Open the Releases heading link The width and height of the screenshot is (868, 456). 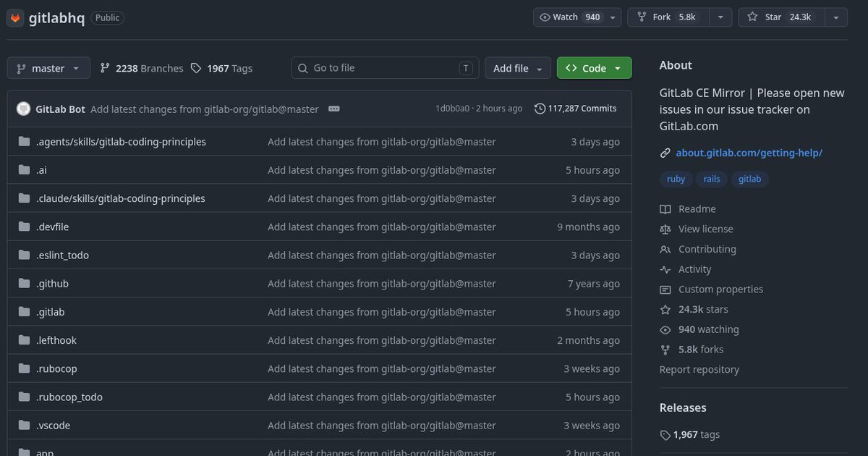point(683,408)
